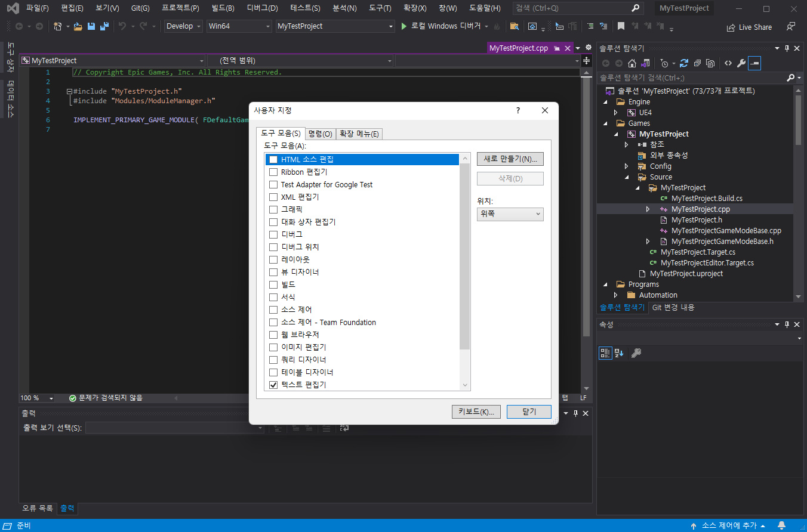
Task: Open the Develop configuration dropdown
Action: click(183, 26)
